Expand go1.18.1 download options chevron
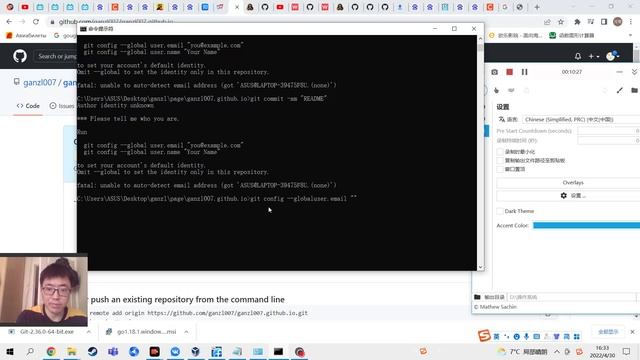This screenshot has width=640, height=360. [x=186, y=332]
